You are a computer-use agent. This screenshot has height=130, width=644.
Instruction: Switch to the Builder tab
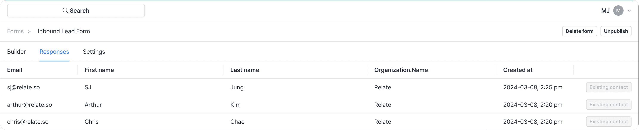[x=17, y=52]
